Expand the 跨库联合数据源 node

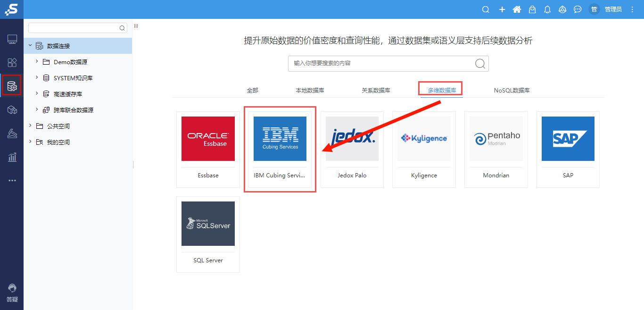(37, 110)
